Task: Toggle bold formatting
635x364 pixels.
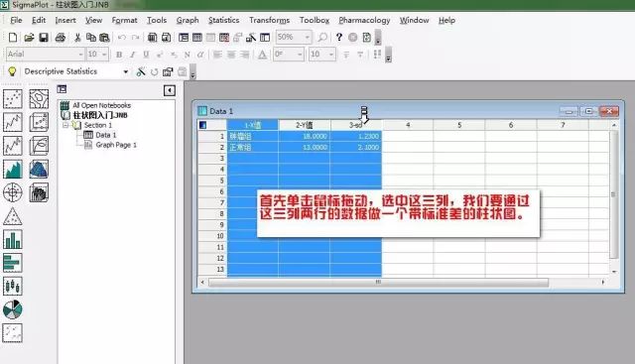Action: pyautogui.click(x=119, y=55)
